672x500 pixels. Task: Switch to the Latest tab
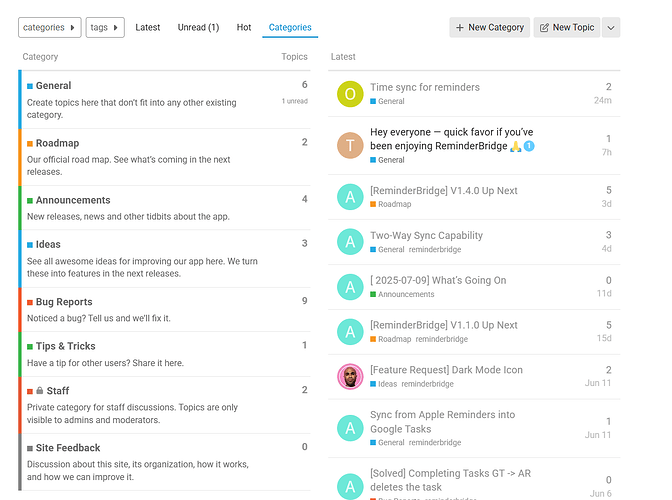147,27
